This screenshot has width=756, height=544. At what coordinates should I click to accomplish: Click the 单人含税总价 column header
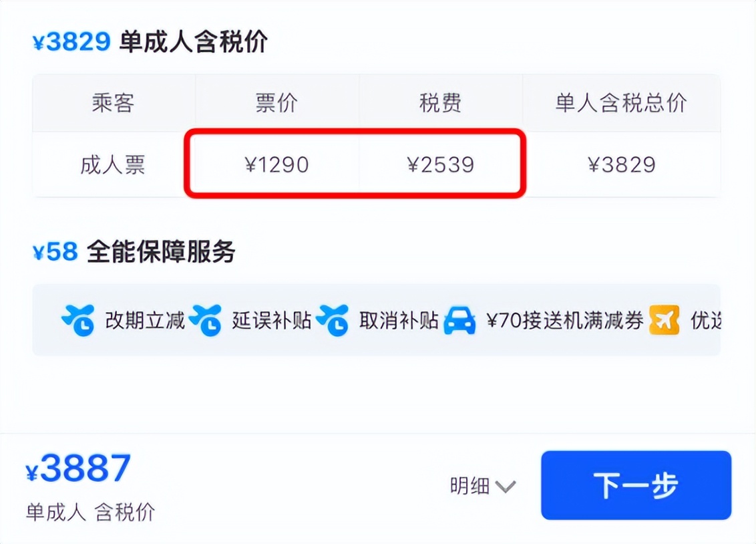point(621,104)
